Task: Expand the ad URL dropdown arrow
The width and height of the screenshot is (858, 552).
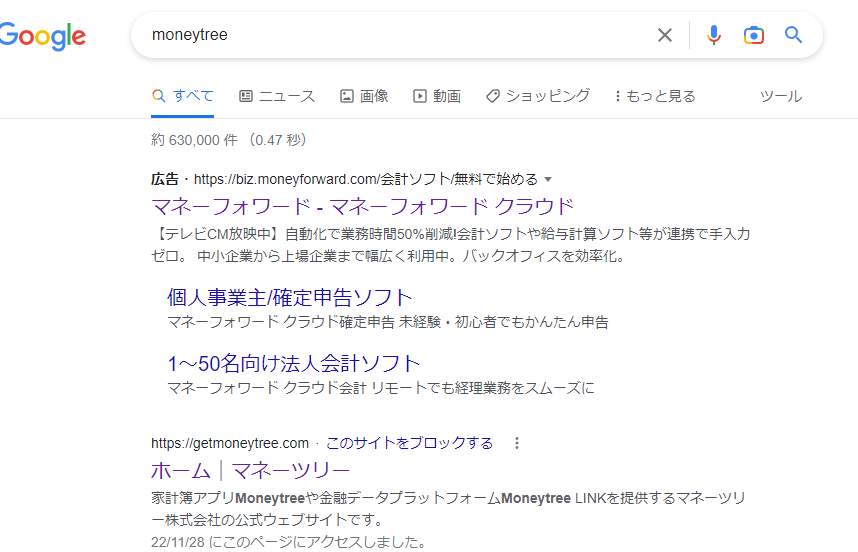Action: click(548, 179)
